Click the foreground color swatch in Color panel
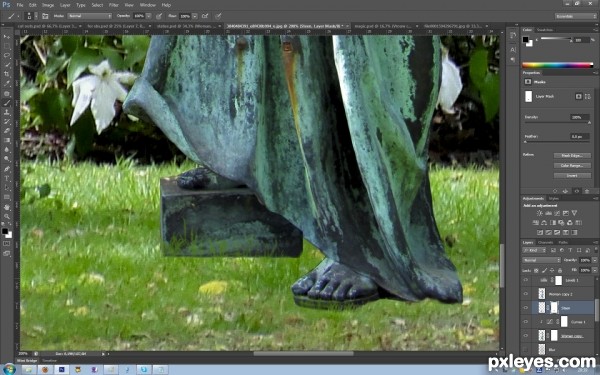 pos(526,39)
